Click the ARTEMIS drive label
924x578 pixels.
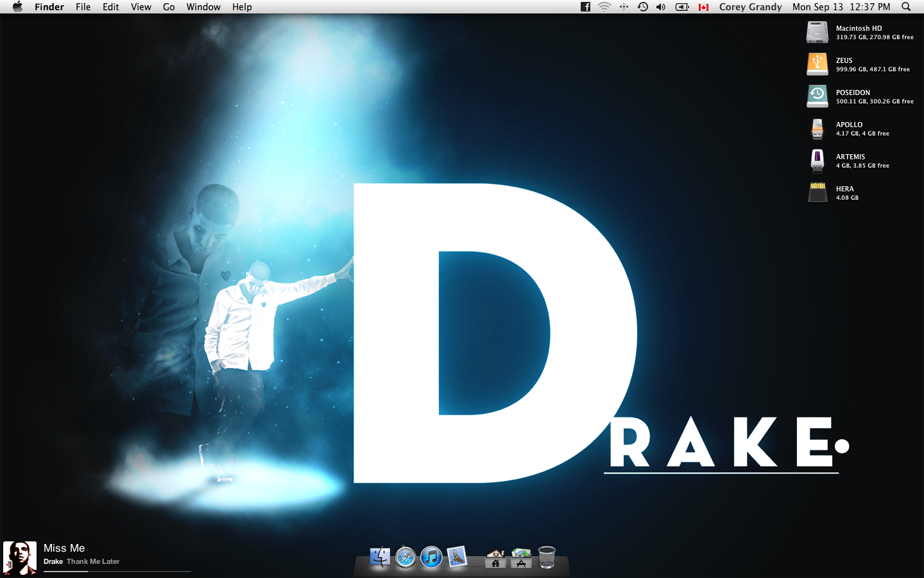click(x=850, y=157)
